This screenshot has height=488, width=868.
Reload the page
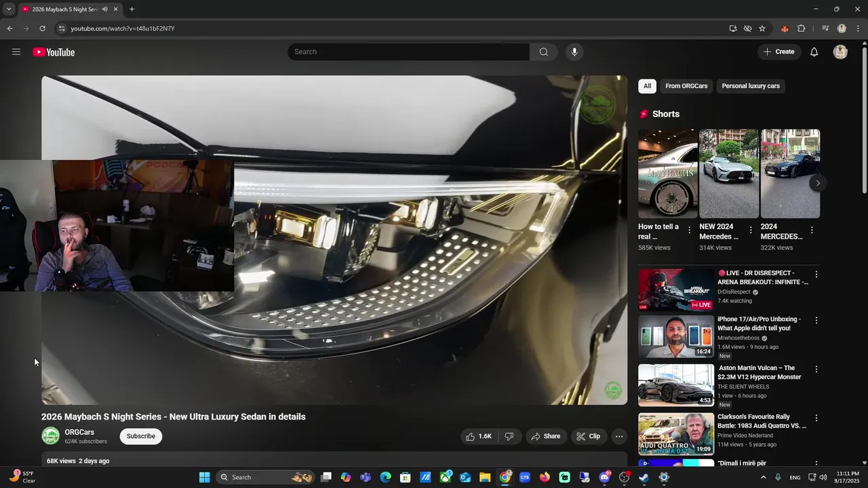pos(42,28)
